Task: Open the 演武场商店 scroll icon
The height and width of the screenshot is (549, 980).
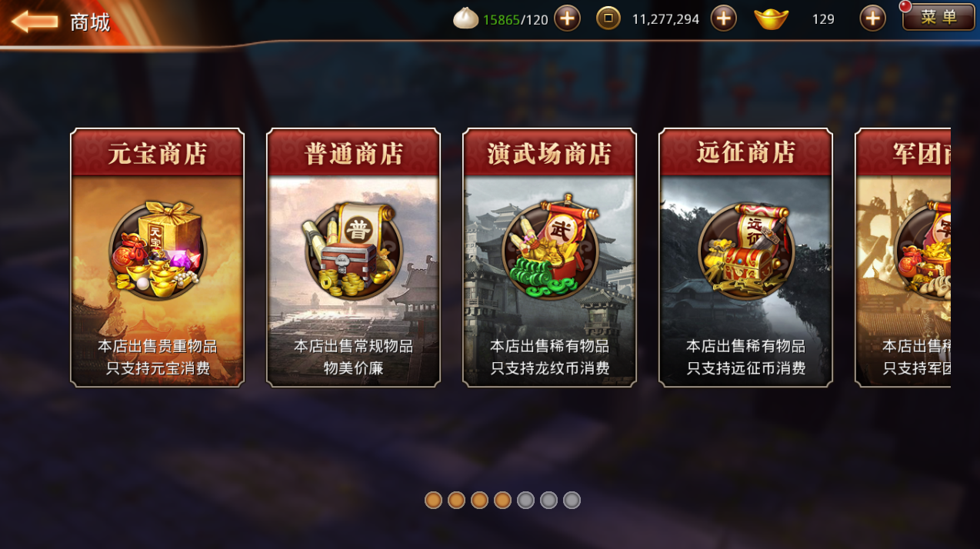Action: click(549, 248)
